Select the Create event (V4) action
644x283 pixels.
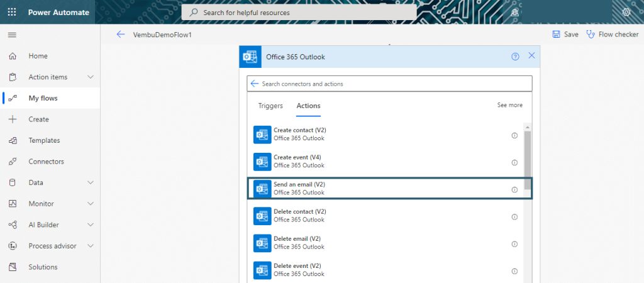point(386,162)
